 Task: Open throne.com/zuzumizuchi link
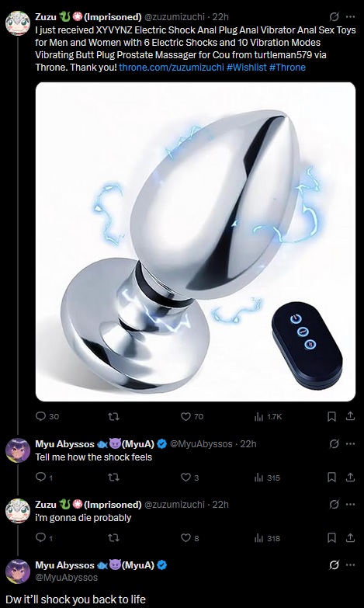click(x=172, y=68)
